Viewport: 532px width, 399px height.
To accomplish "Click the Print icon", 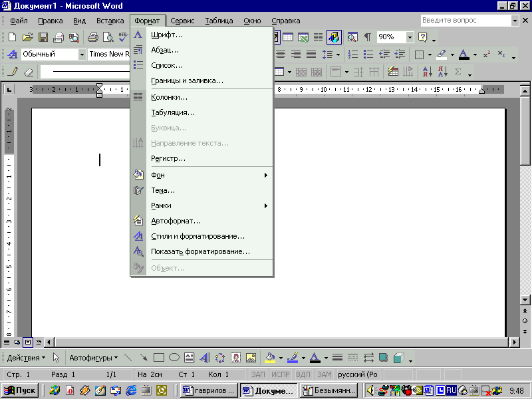I will coord(92,37).
